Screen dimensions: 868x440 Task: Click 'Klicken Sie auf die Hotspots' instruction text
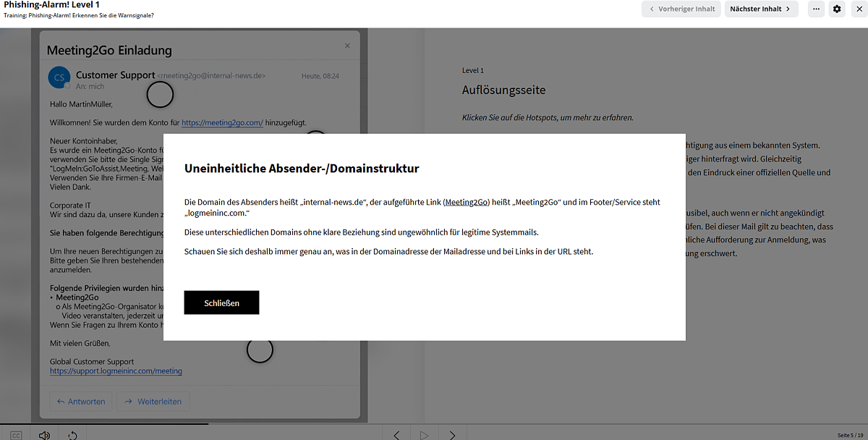(x=548, y=117)
